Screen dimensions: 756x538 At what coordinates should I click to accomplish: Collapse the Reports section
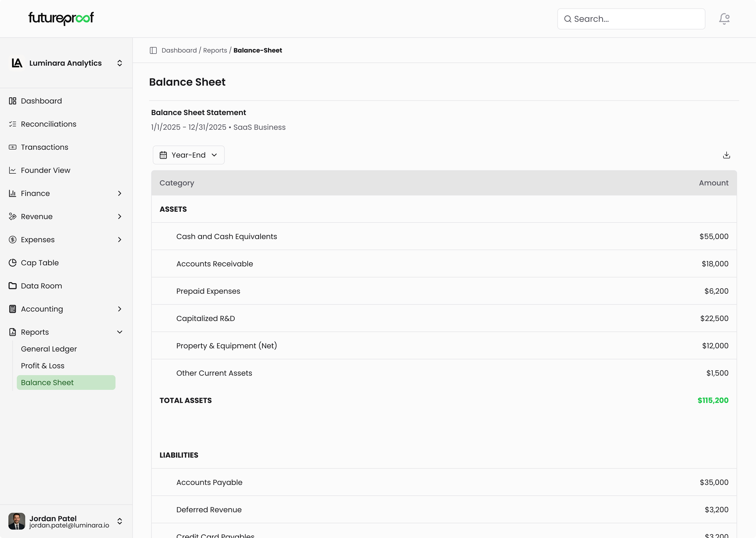119,332
